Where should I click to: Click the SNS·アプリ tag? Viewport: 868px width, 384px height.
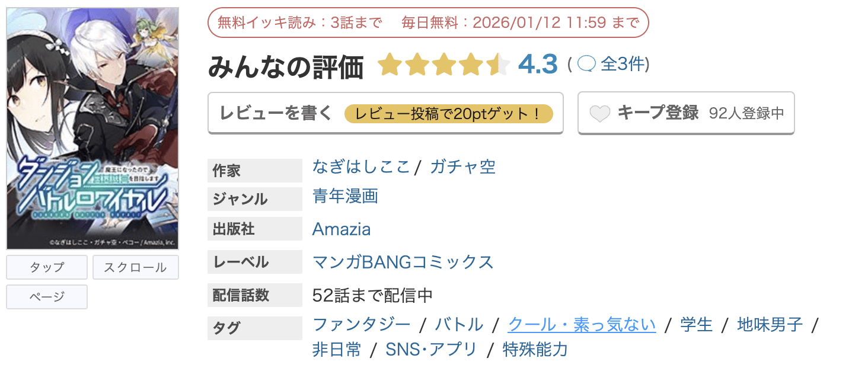[431, 350]
